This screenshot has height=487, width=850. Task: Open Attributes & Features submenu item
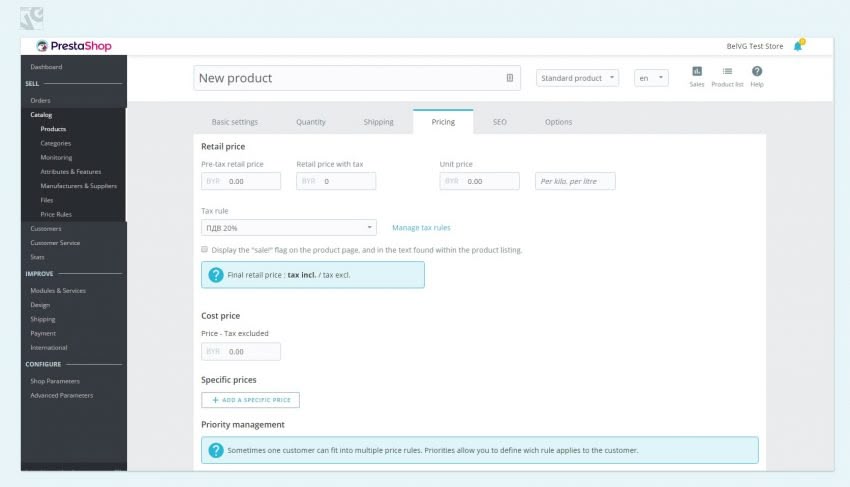tap(70, 171)
